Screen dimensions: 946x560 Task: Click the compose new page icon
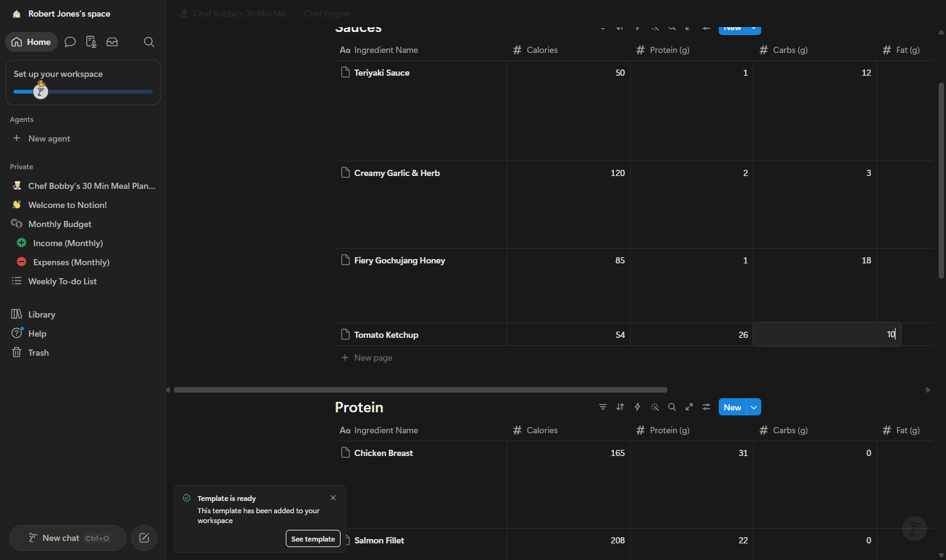[x=144, y=538]
